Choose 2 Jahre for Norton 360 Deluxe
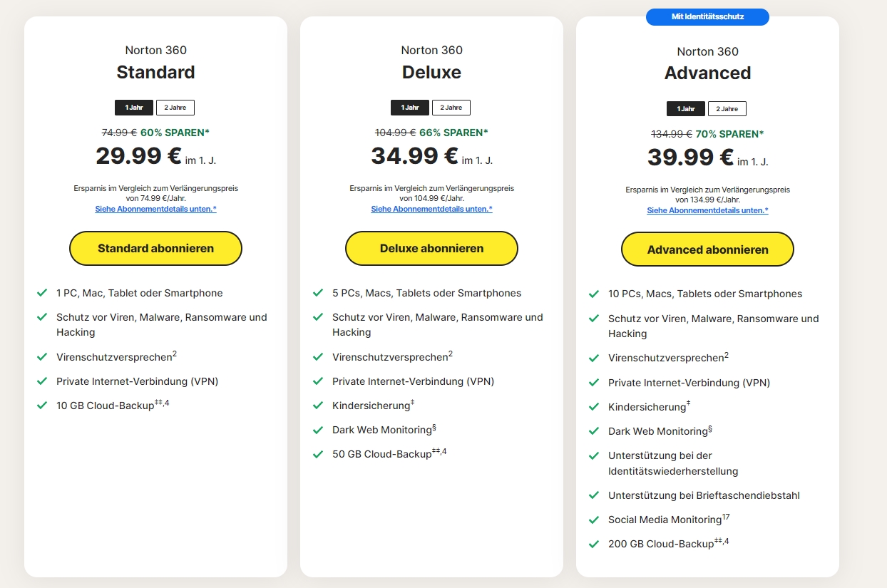Image resolution: width=887 pixels, height=588 pixels. [451, 108]
